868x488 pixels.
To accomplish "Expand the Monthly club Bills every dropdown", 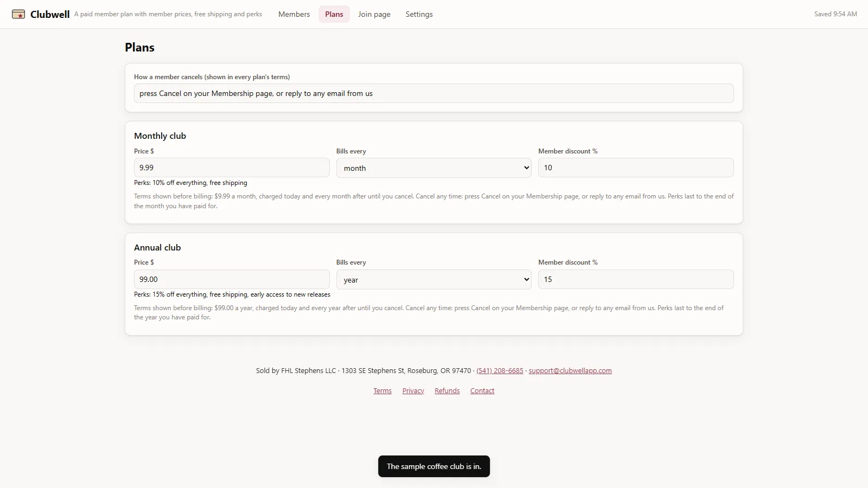I will pos(434,168).
